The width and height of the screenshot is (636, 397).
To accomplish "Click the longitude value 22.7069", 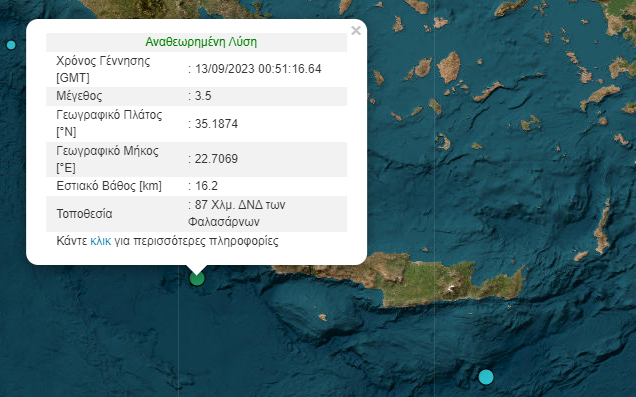I will coord(216,159).
